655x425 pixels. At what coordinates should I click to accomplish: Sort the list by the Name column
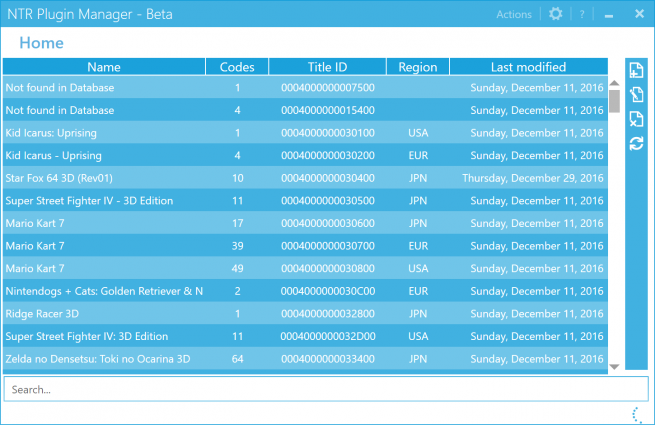pyautogui.click(x=104, y=67)
